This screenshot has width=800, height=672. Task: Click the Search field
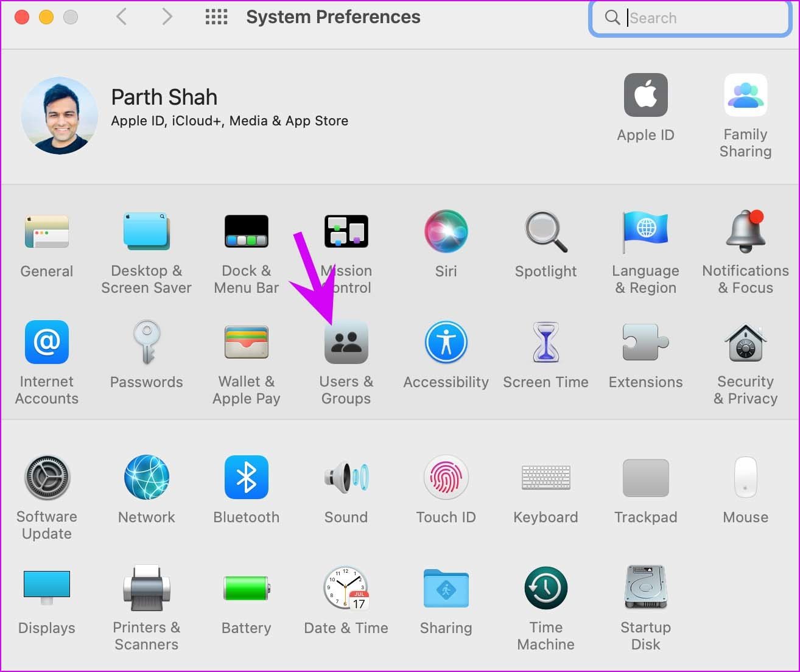pos(690,18)
